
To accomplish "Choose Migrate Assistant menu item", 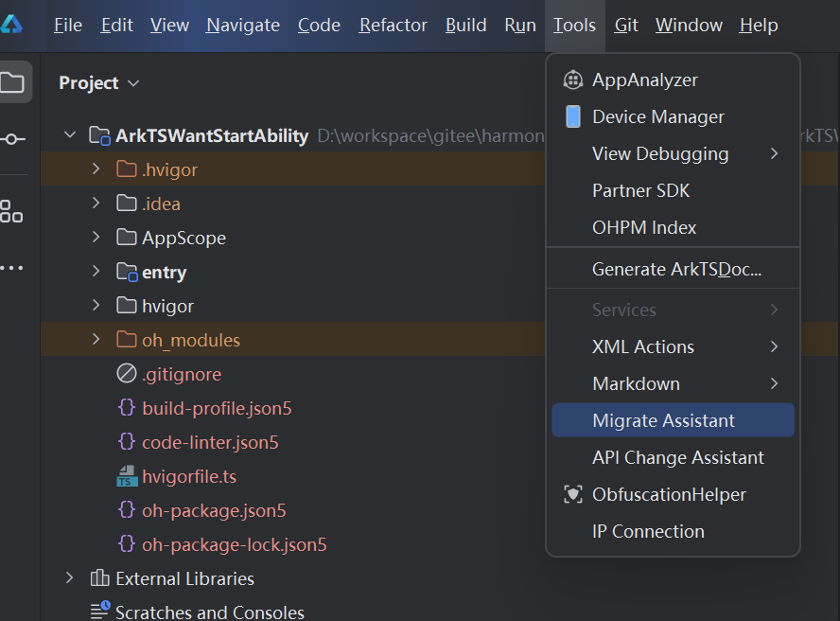I will [x=663, y=421].
